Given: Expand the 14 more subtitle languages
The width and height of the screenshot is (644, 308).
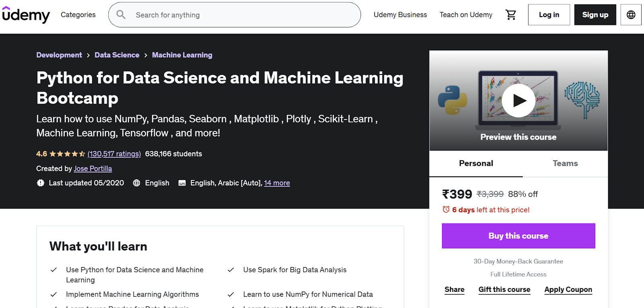Looking at the screenshot, I should [x=277, y=183].
